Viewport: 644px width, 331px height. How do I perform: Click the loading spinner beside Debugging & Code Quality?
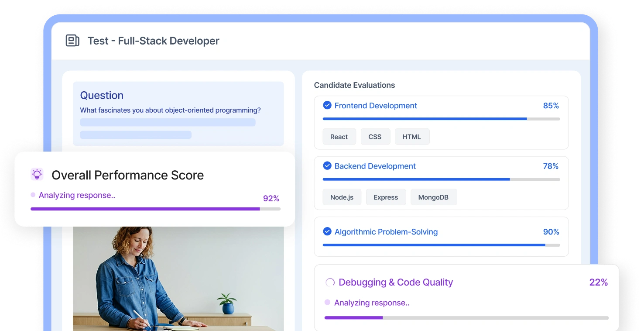pyautogui.click(x=330, y=283)
